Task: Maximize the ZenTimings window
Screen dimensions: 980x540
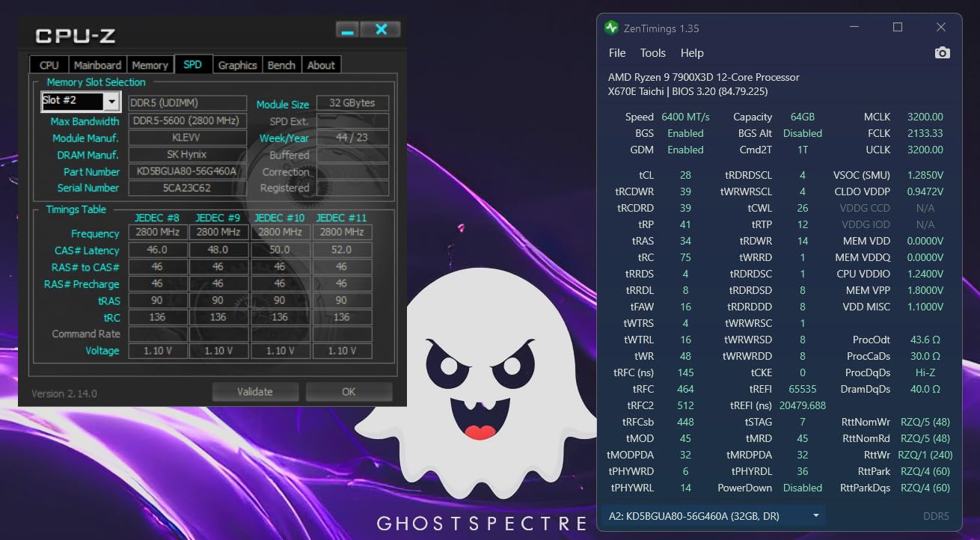Action: pyautogui.click(x=898, y=28)
